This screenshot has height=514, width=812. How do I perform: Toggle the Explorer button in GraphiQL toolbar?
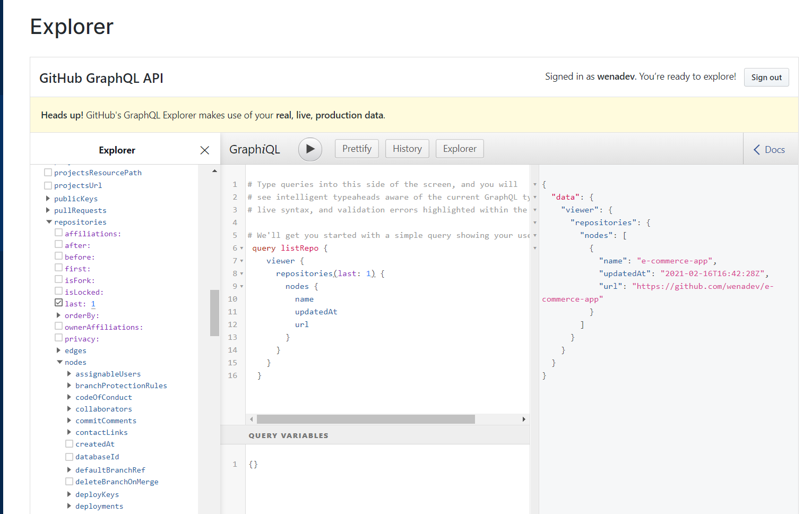[x=460, y=149]
